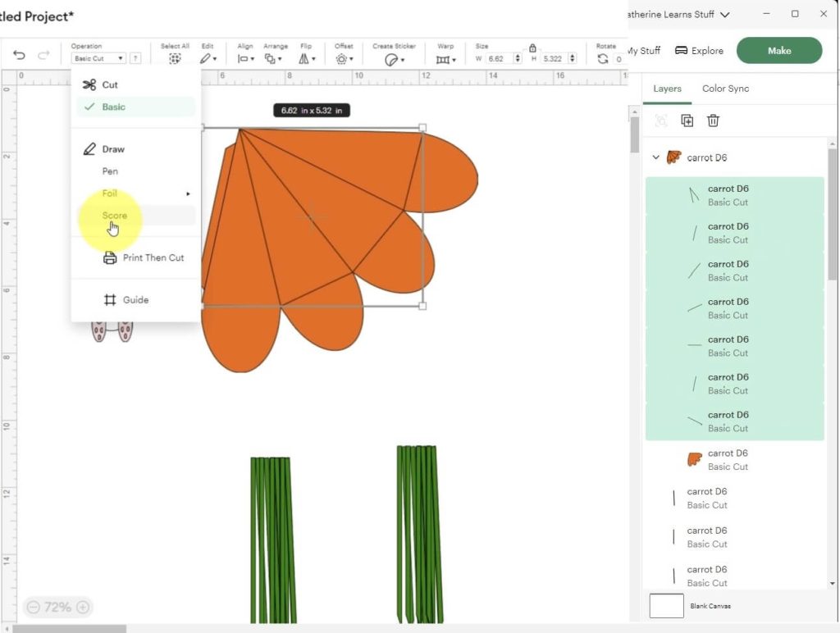
Task: Select the orange carrot D6 shape layer
Action: pos(734,459)
